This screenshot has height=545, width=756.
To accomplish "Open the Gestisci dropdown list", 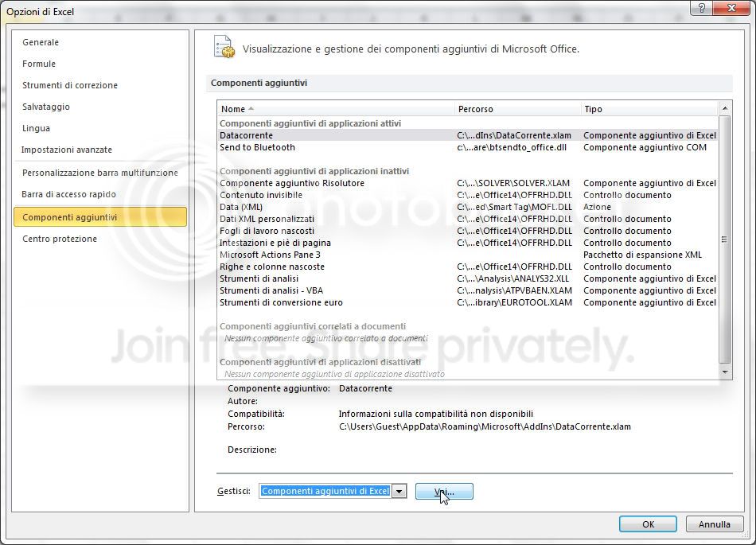I will point(399,491).
